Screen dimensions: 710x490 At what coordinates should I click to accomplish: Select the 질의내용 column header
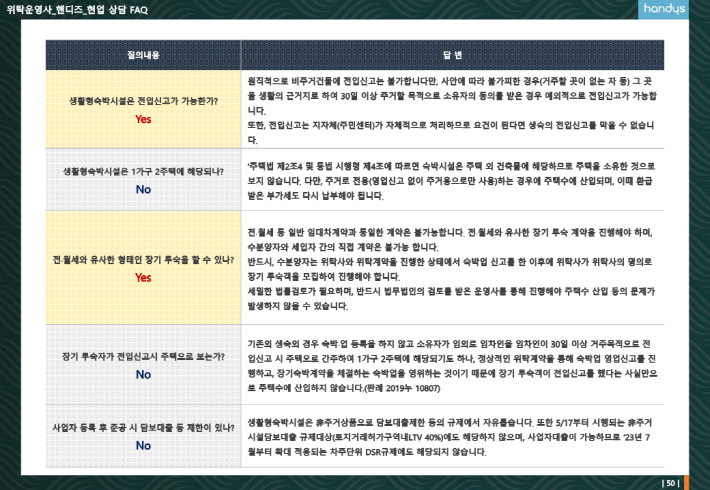pos(143,53)
